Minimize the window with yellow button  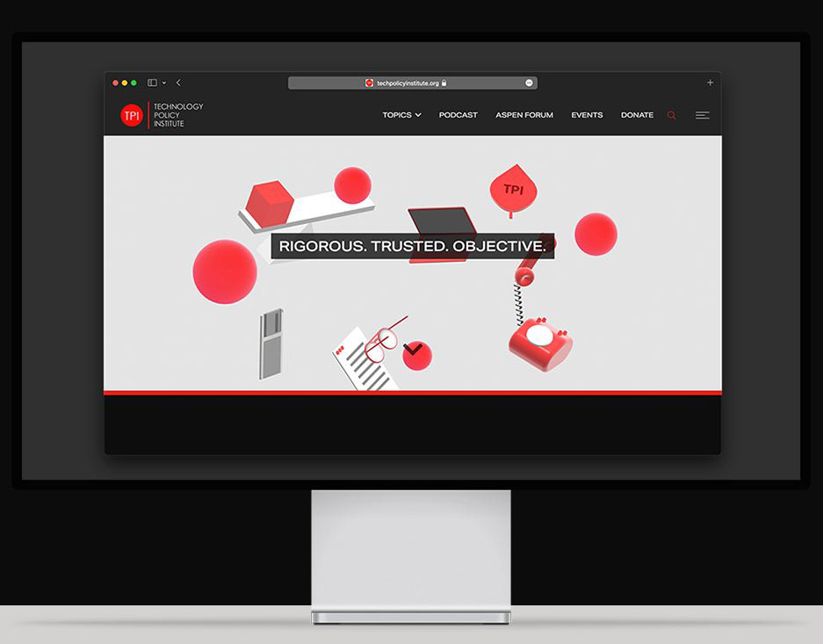125,83
